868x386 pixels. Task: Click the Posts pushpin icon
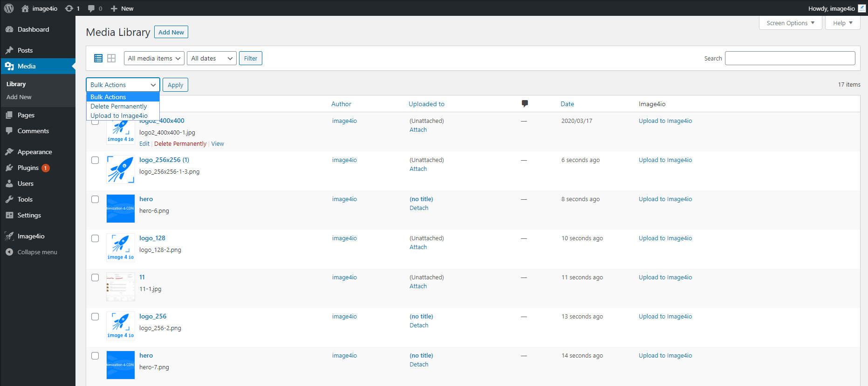point(9,50)
